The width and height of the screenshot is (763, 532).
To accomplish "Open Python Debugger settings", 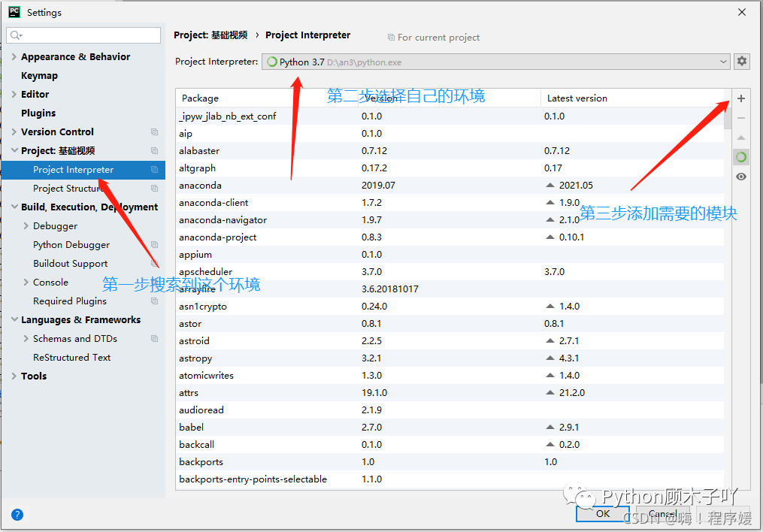I will click(x=71, y=245).
